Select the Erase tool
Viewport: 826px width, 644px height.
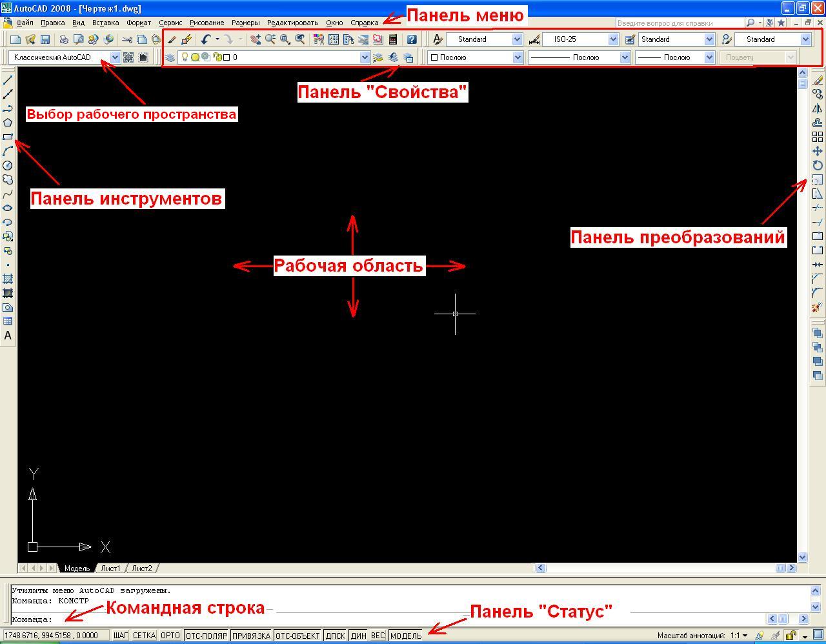coord(818,80)
